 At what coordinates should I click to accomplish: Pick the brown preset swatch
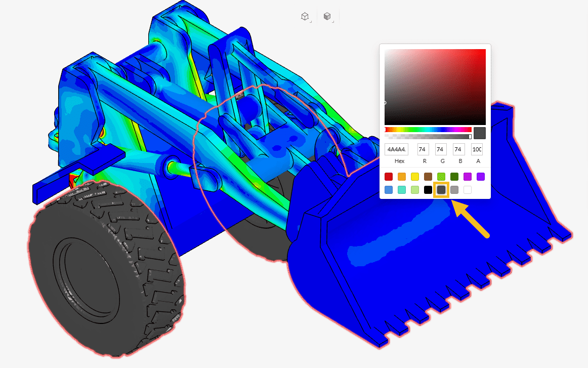tap(428, 177)
